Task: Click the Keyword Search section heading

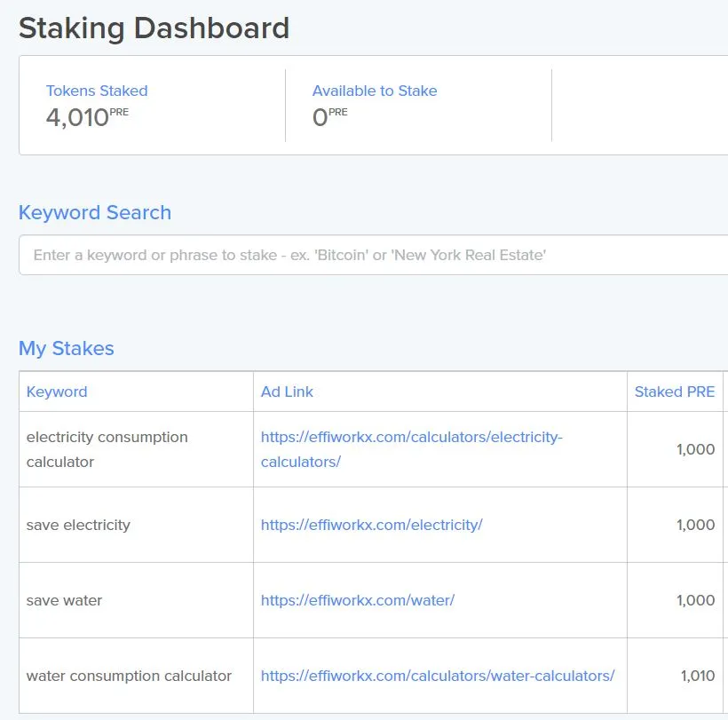Action: tap(95, 212)
